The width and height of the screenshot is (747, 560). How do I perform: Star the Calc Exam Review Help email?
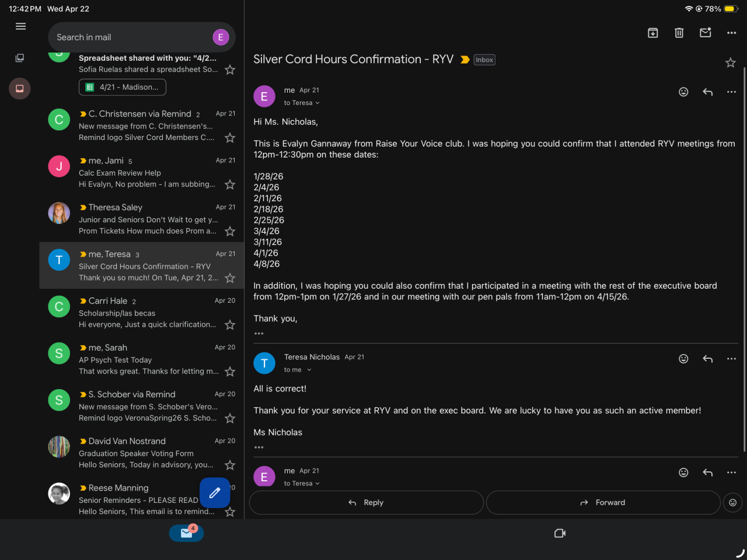click(x=230, y=185)
